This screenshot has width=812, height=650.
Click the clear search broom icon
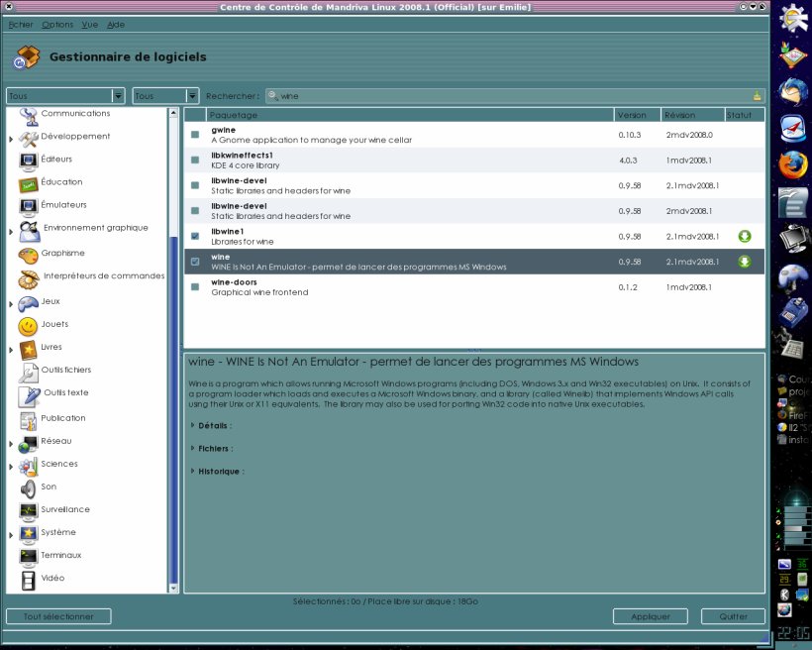758,96
